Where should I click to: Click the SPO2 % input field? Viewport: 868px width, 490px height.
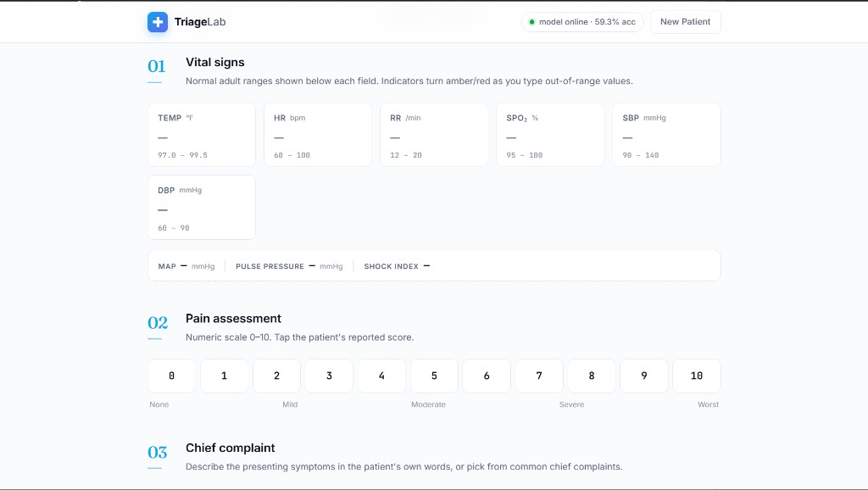pyautogui.click(x=550, y=135)
